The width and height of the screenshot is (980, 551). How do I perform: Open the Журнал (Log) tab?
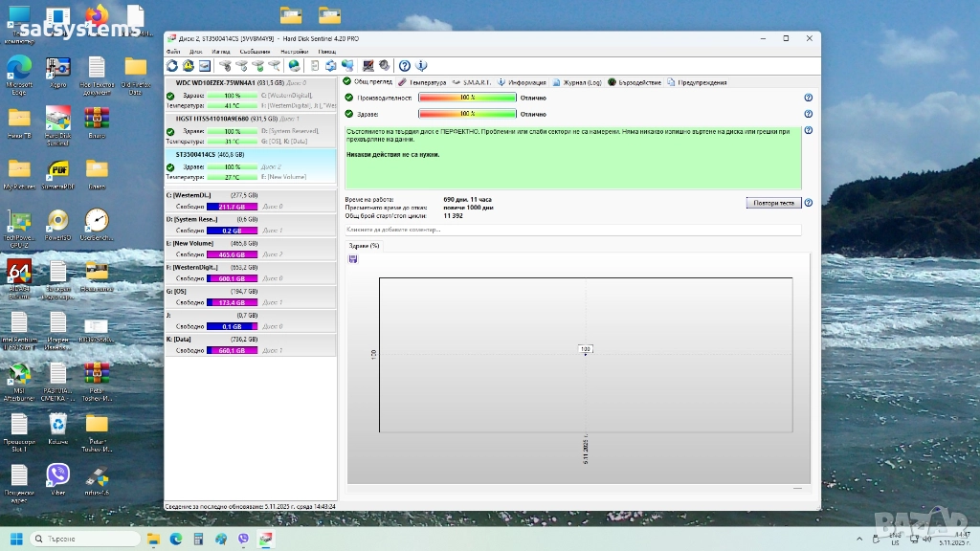(582, 82)
